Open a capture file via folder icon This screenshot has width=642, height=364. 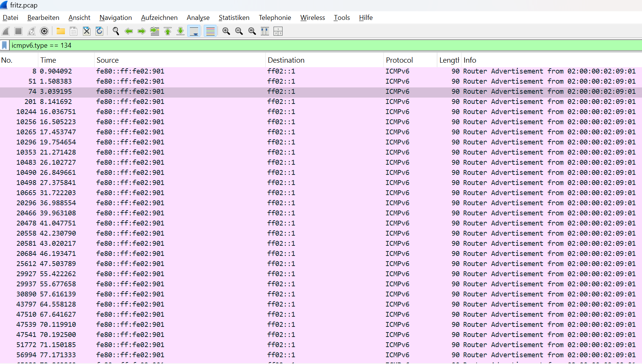click(61, 31)
